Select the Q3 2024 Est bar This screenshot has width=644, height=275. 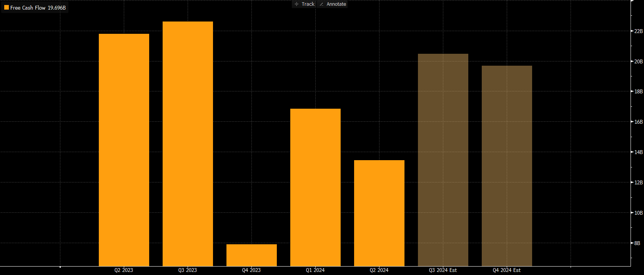tap(443, 160)
